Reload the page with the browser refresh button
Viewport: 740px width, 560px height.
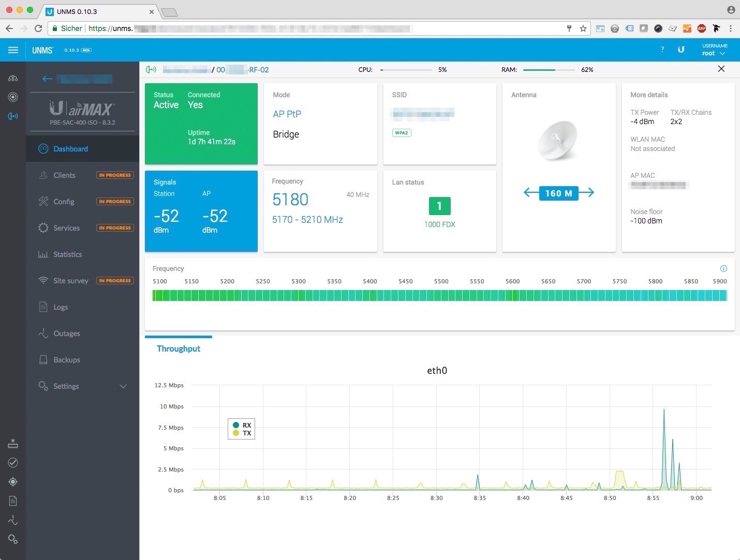(x=38, y=28)
